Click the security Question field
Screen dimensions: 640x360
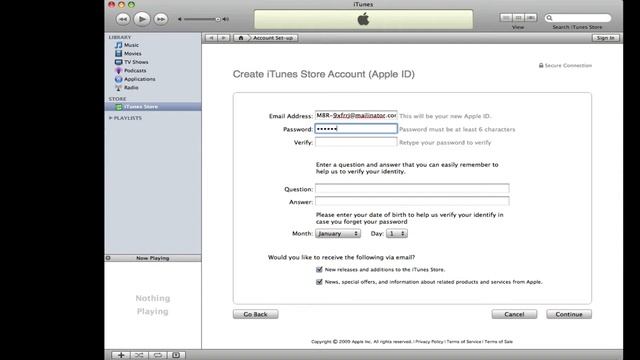[x=412, y=189]
